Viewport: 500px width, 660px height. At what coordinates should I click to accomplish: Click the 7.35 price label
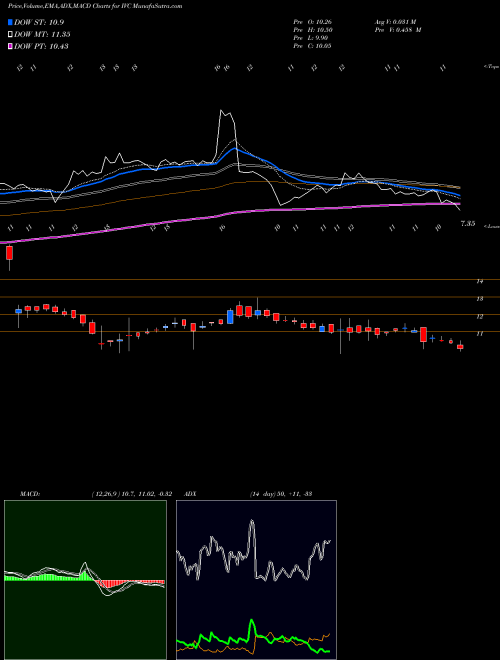coord(468,224)
